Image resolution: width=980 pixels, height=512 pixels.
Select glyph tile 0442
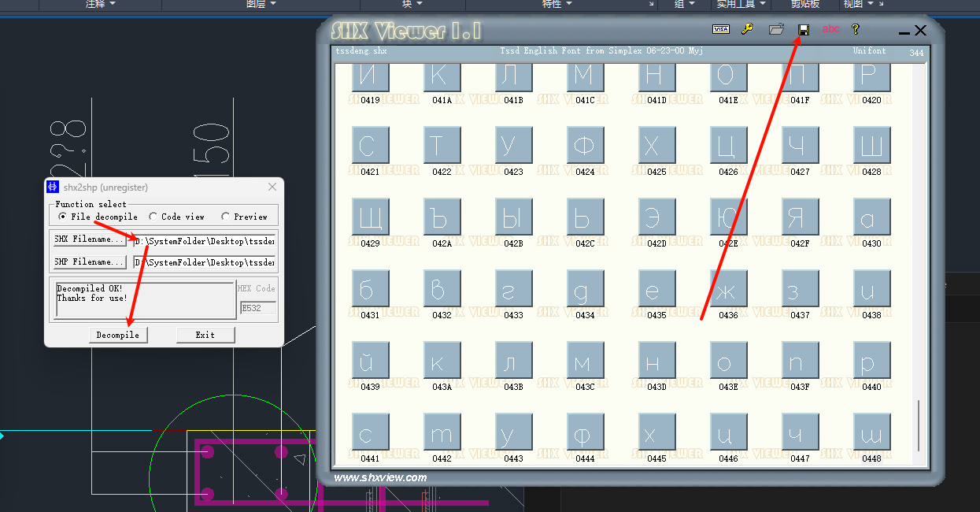point(442,432)
